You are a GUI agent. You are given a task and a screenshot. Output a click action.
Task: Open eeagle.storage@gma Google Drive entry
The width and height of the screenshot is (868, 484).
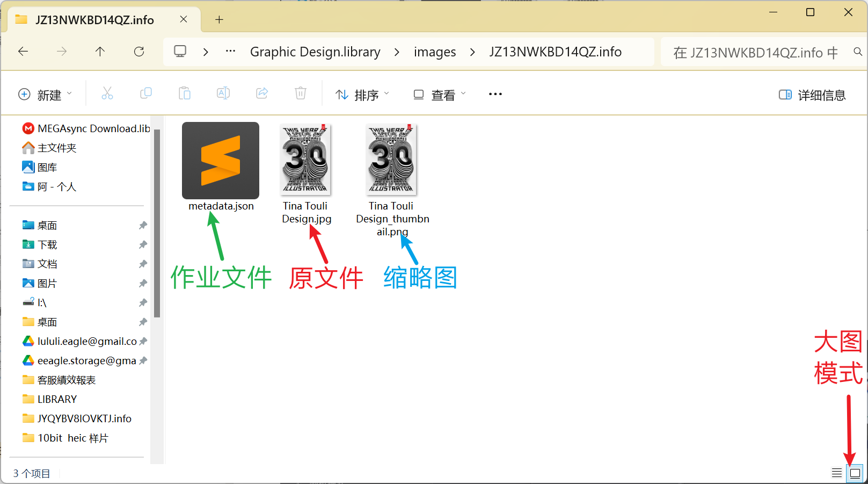pos(79,360)
